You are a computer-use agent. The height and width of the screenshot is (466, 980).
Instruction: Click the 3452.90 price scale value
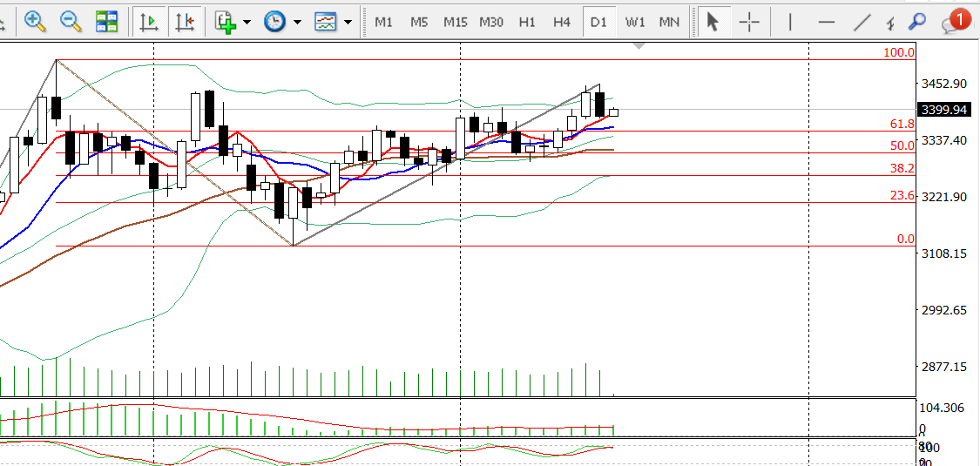[x=944, y=84]
